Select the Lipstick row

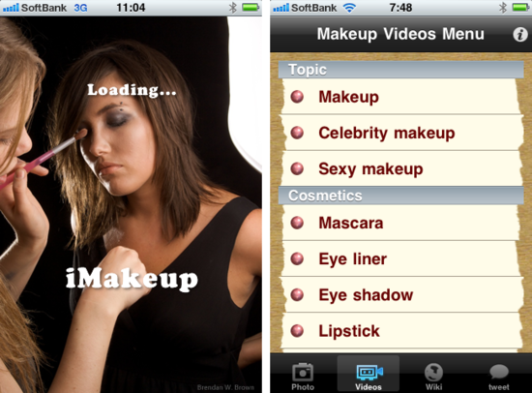point(401,331)
